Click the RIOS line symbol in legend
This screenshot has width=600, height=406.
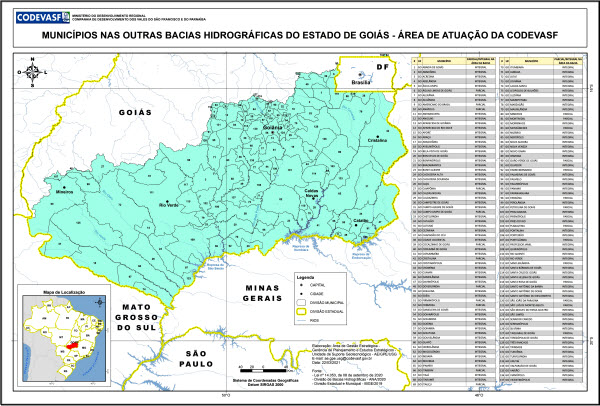[301, 320]
